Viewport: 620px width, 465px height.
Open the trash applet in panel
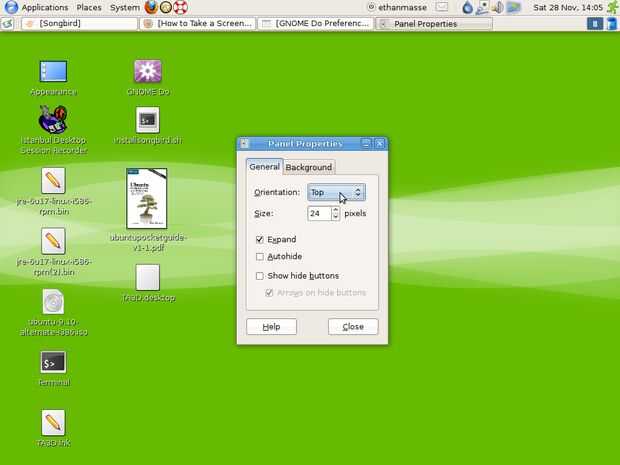[611, 24]
